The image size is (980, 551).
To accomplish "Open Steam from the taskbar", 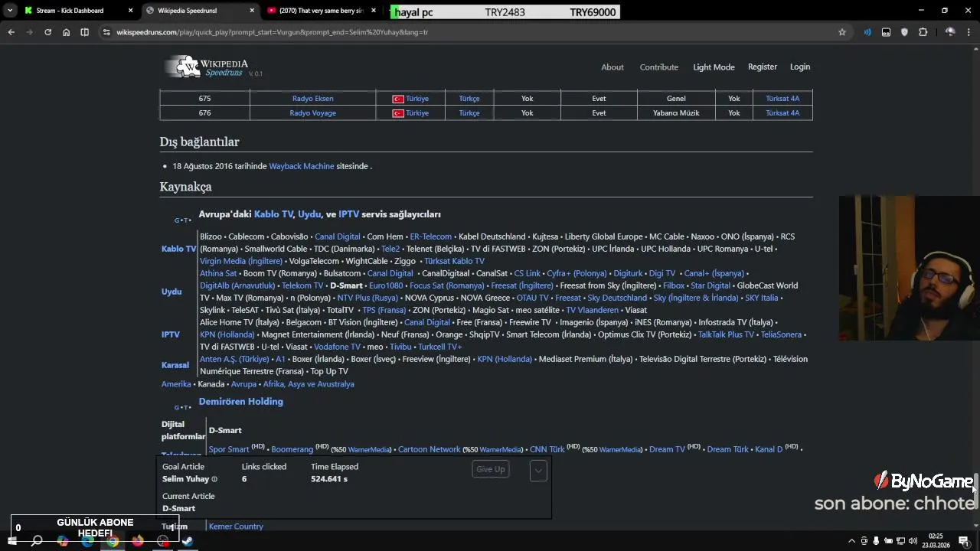I will tap(188, 541).
